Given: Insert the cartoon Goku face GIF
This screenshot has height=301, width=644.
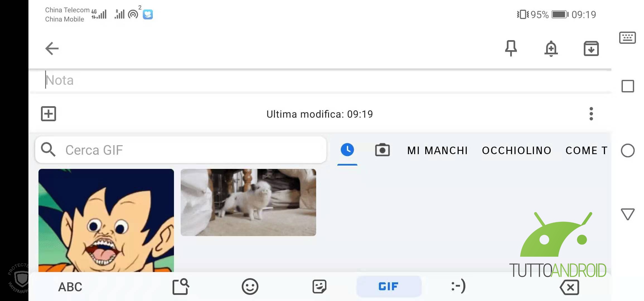Looking at the screenshot, I should click(106, 220).
